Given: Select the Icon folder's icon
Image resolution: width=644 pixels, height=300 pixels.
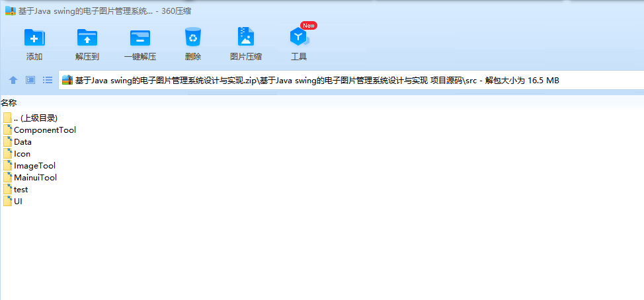Looking at the screenshot, I should (7, 154).
